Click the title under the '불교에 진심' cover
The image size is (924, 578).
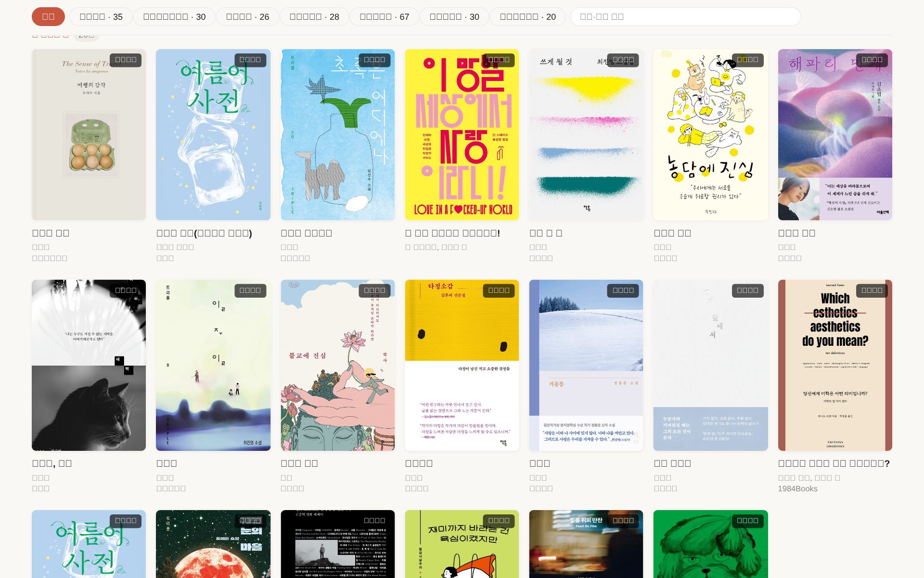tap(299, 463)
